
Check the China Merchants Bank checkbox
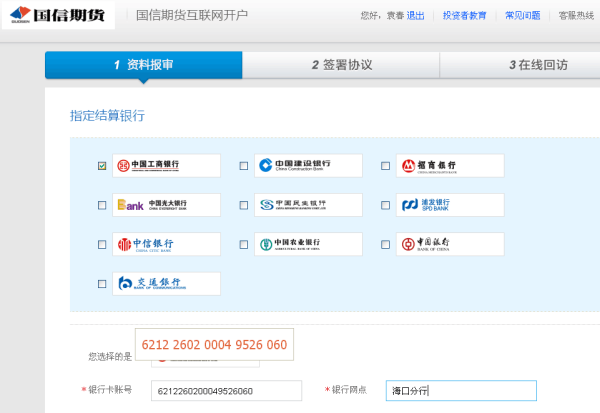click(x=385, y=166)
